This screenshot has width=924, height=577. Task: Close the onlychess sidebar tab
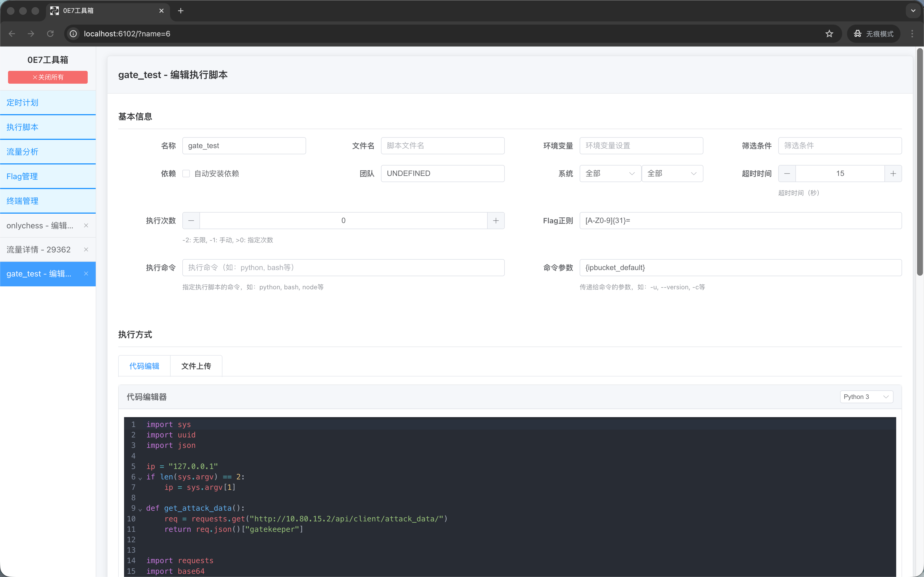click(x=86, y=226)
